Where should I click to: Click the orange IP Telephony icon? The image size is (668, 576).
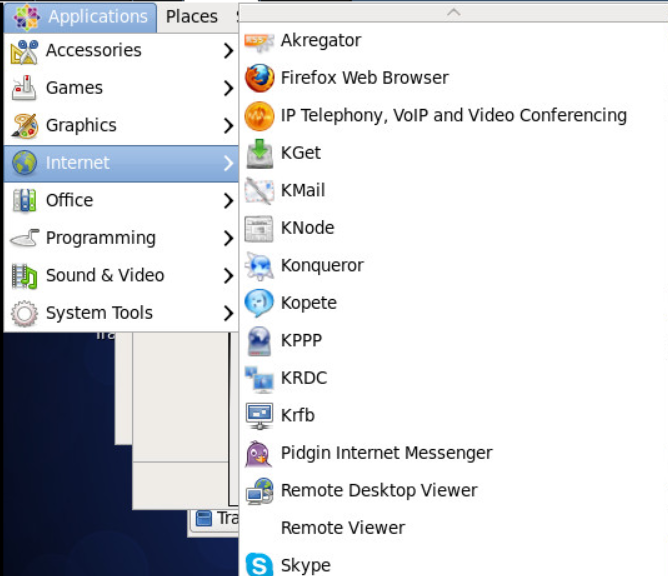coord(259,116)
